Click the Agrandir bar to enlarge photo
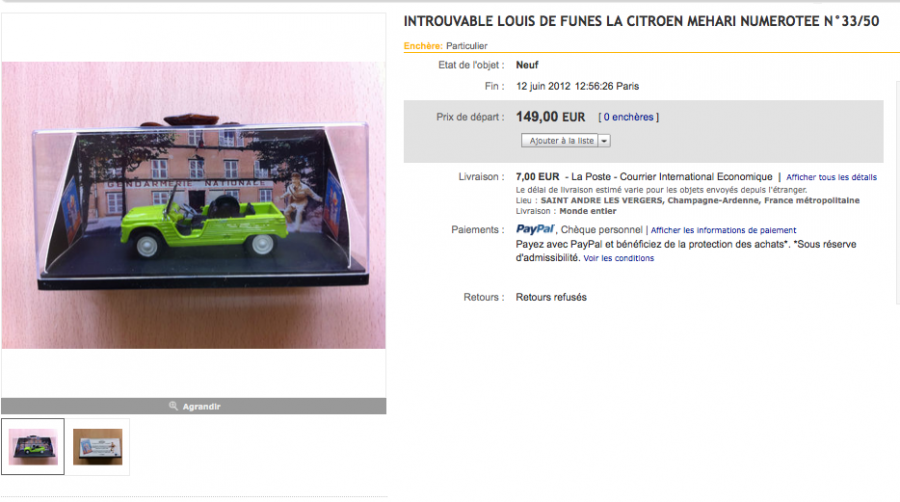The width and height of the screenshot is (900, 502). [x=193, y=406]
